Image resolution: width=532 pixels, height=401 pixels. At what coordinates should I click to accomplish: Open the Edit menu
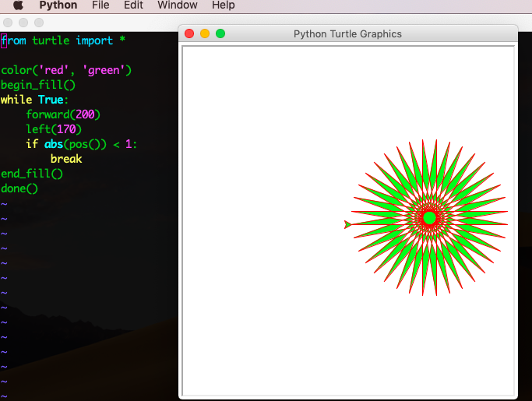pos(133,5)
